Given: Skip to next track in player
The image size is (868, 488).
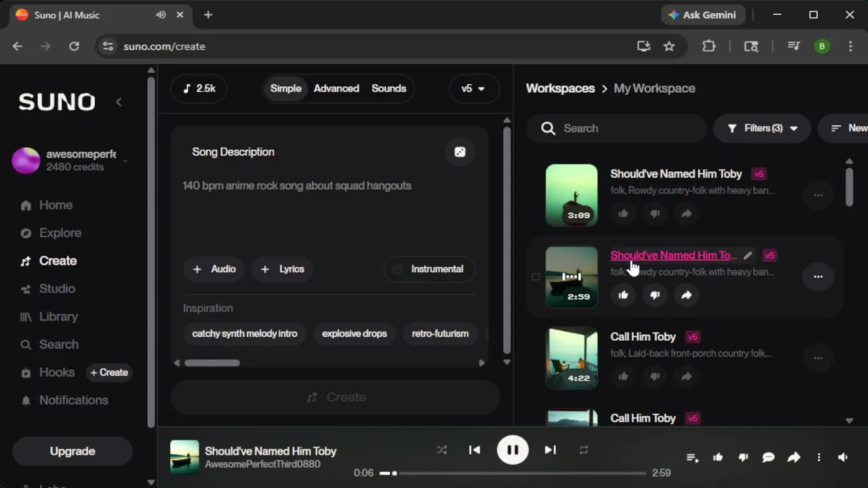Looking at the screenshot, I should (x=550, y=450).
